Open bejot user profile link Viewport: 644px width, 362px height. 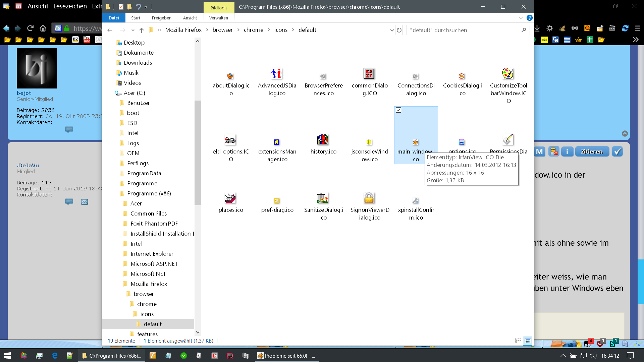pos(24,93)
